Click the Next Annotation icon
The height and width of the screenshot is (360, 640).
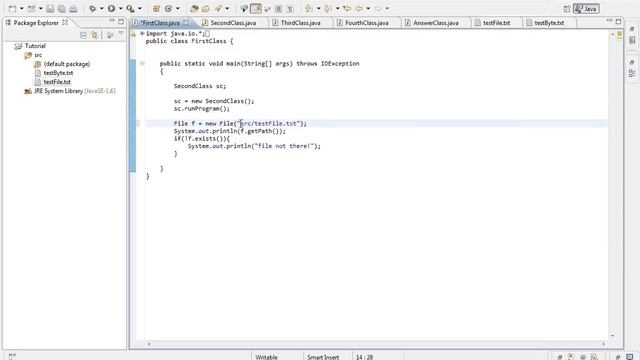pos(309,9)
